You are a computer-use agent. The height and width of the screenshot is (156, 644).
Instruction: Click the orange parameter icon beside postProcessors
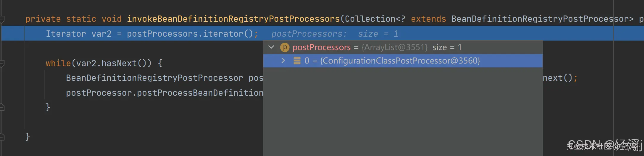[285, 47]
